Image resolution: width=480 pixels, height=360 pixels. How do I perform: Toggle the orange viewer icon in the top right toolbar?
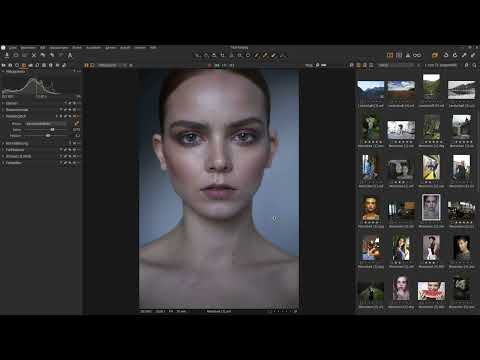(390, 55)
